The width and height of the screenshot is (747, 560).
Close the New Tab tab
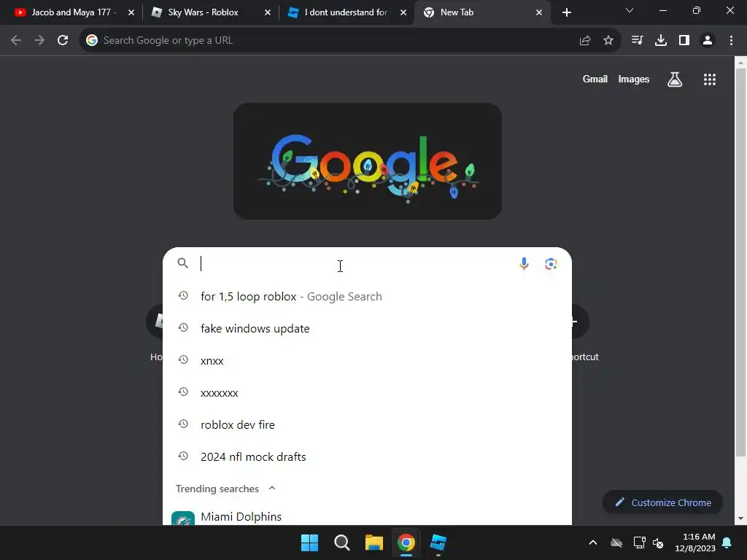click(x=539, y=12)
